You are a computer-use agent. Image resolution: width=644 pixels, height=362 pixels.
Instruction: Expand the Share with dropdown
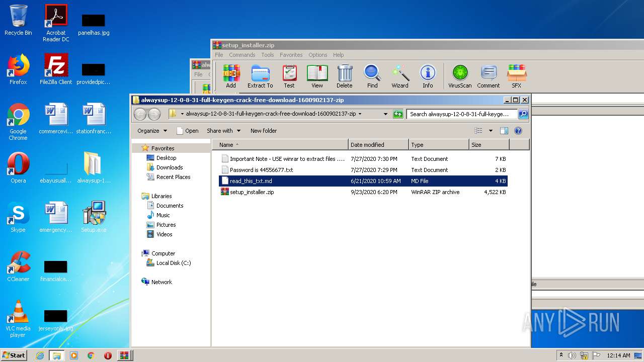(223, 131)
